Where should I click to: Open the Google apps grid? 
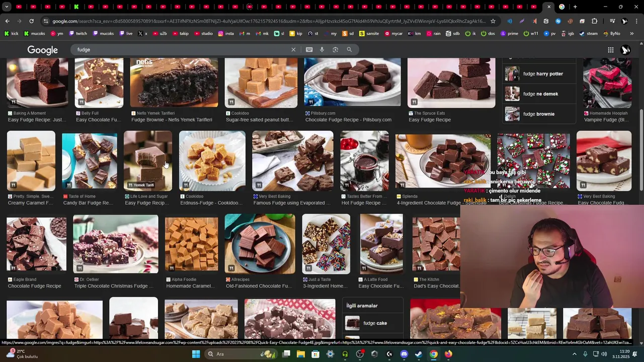click(610, 50)
